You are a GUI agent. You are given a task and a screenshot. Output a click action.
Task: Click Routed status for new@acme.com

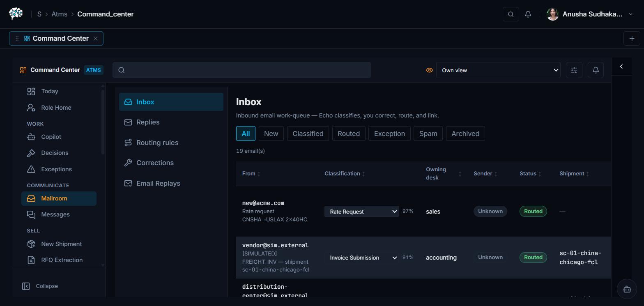[x=533, y=211]
